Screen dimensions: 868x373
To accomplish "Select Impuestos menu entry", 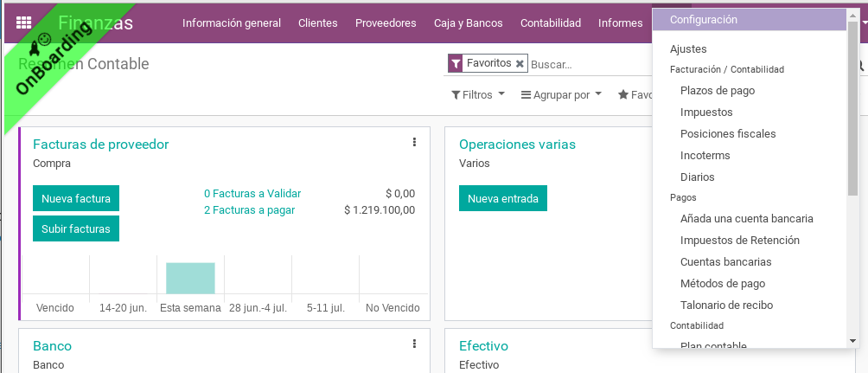I will click(x=706, y=112).
